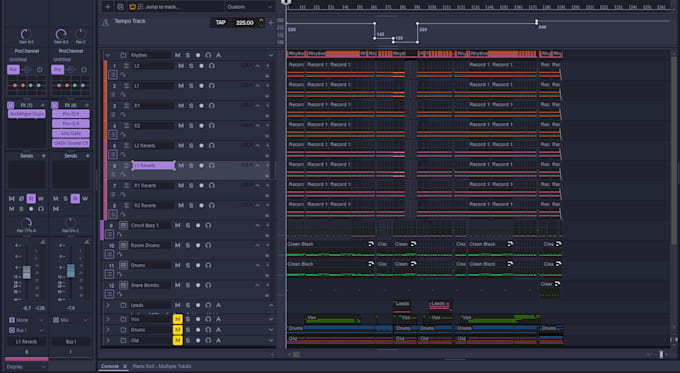Expand the Leads folder
680x373 pixels.
point(108,305)
